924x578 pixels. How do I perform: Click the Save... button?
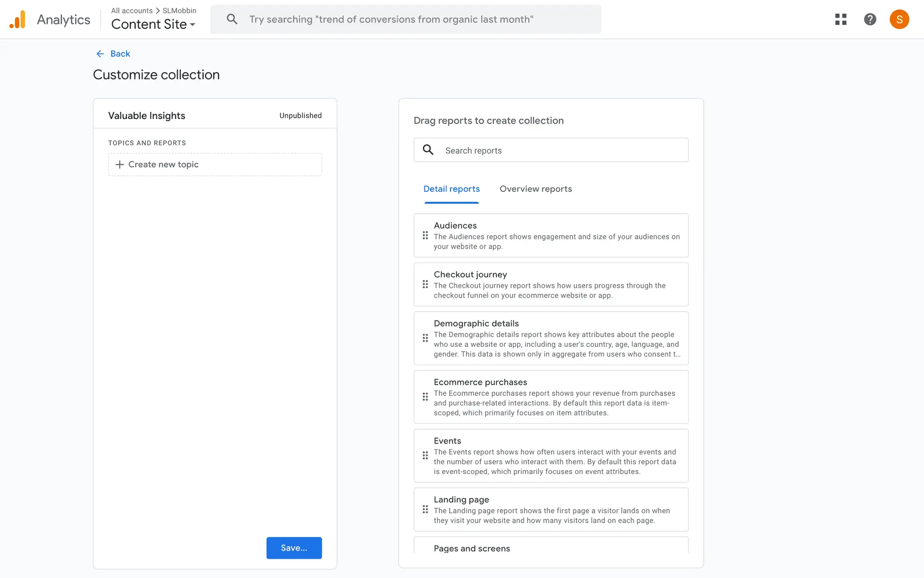[294, 548]
